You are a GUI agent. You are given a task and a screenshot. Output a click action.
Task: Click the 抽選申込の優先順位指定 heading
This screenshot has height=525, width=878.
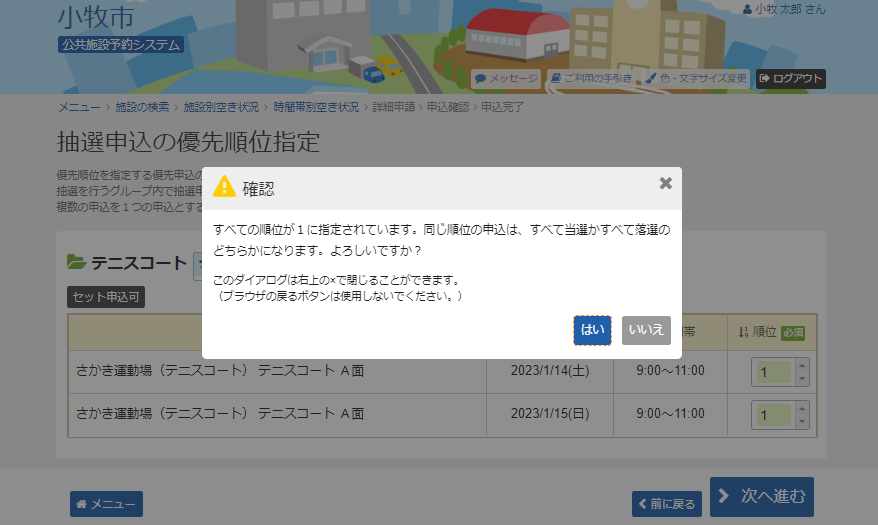tap(188, 142)
